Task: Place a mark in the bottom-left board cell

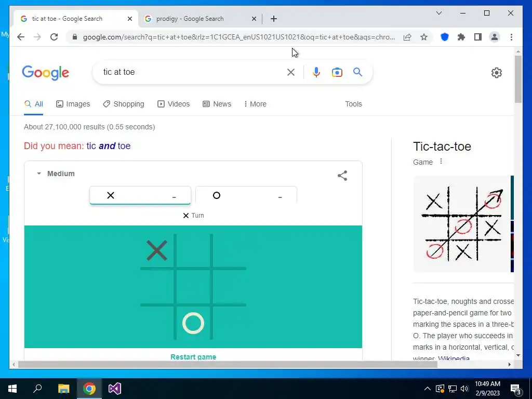Action: coord(157,323)
